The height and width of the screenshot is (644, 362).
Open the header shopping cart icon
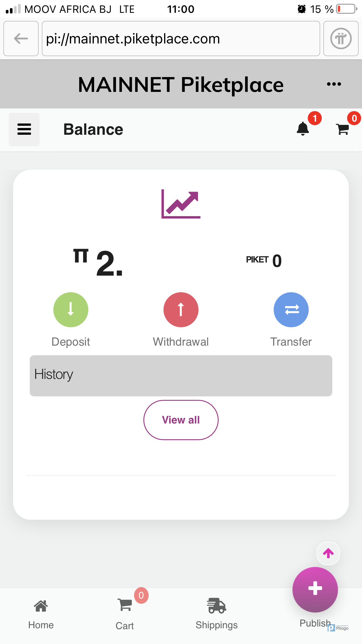point(343,129)
